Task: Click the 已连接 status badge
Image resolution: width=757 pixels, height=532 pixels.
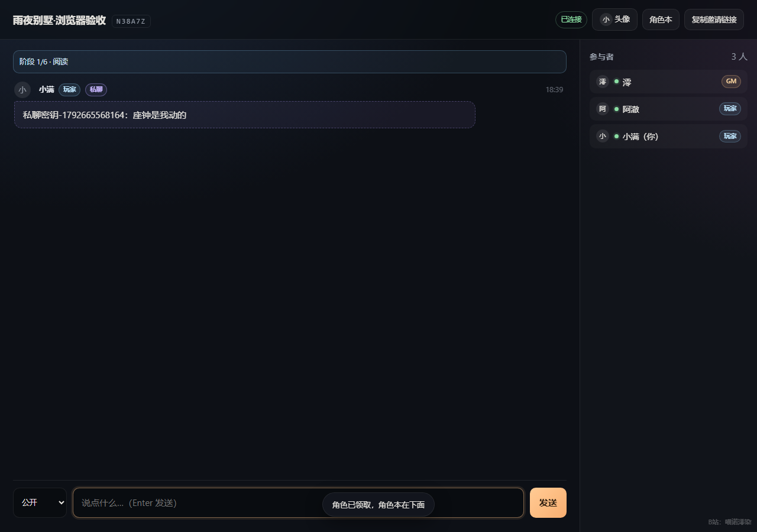Action: [571, 20]
